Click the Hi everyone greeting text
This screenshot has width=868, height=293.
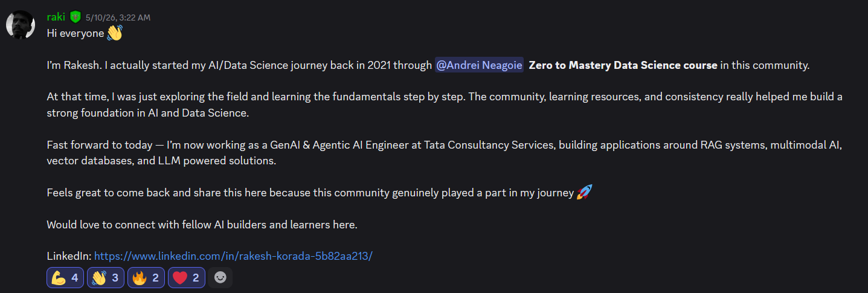coord(76,33)
